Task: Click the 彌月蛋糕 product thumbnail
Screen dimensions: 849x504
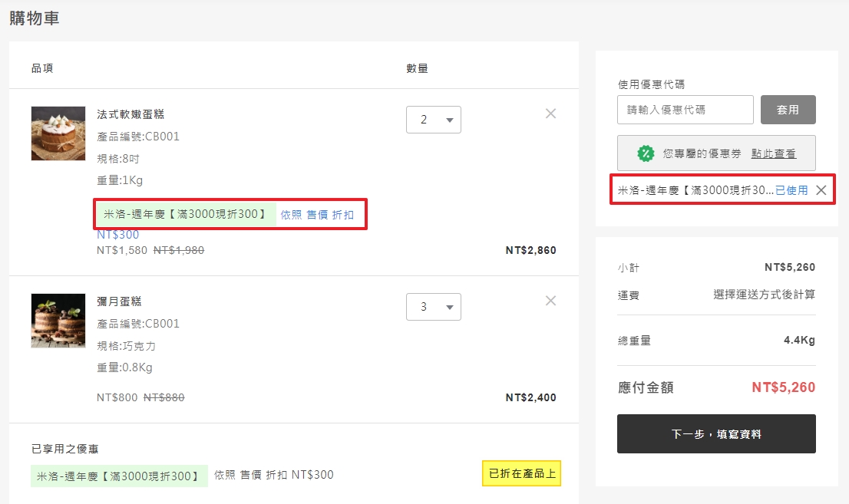Action: [58, 321]
